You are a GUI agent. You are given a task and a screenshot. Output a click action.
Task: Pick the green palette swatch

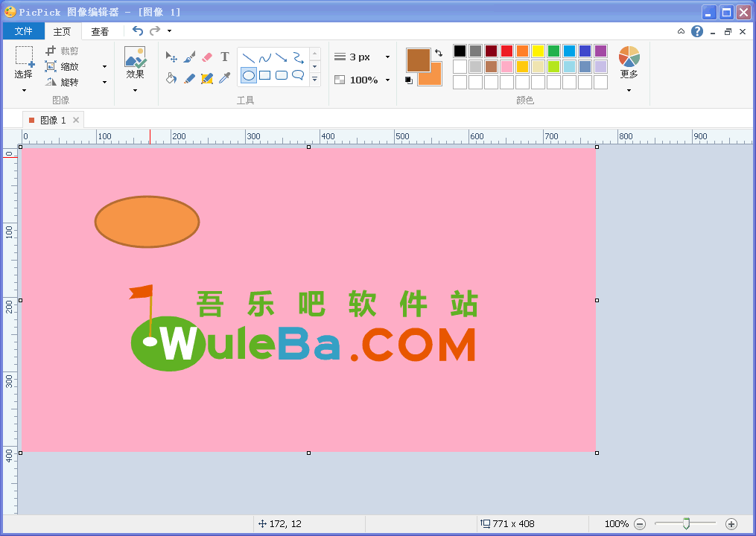point(553,51)
